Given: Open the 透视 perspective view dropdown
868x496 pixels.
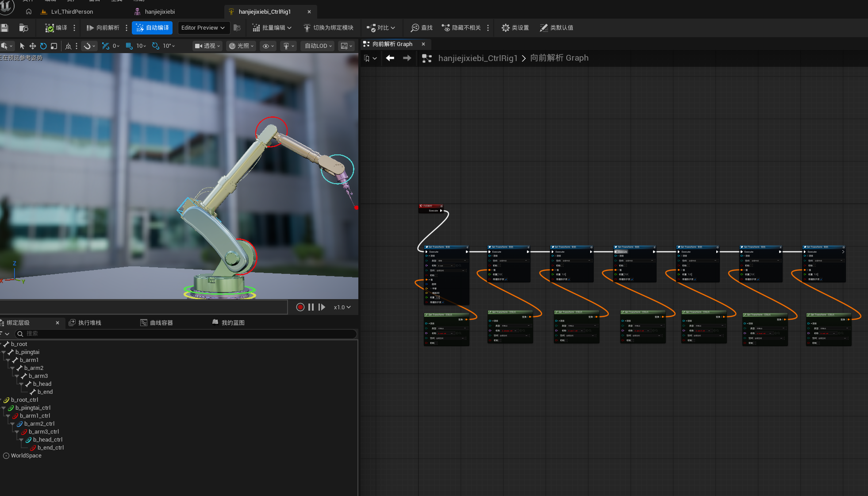Looking at the screenshot, I should coord(207,46).
